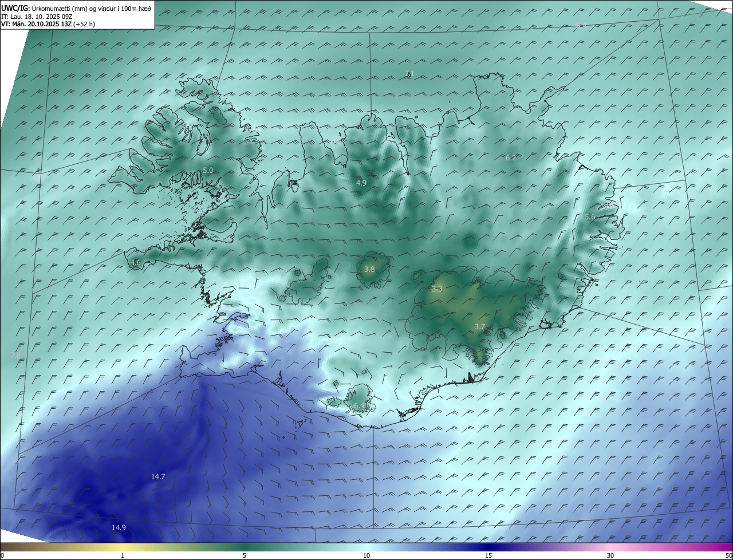The height and width of the screenshot is (560, 733).
Task: Click the colour scale tick label 5
Action: click(x=245, y=555)
